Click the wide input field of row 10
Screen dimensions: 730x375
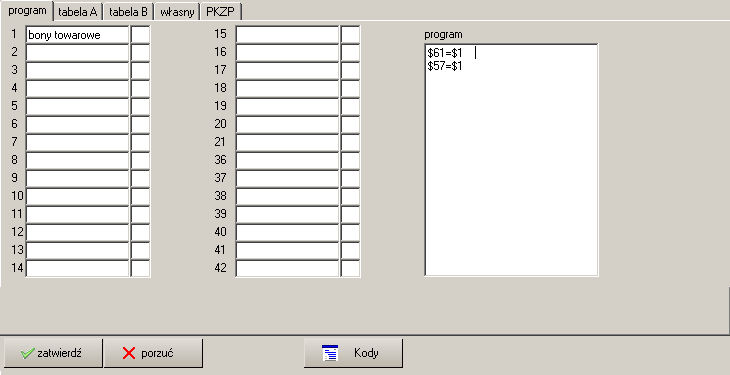tap(77, 197)
